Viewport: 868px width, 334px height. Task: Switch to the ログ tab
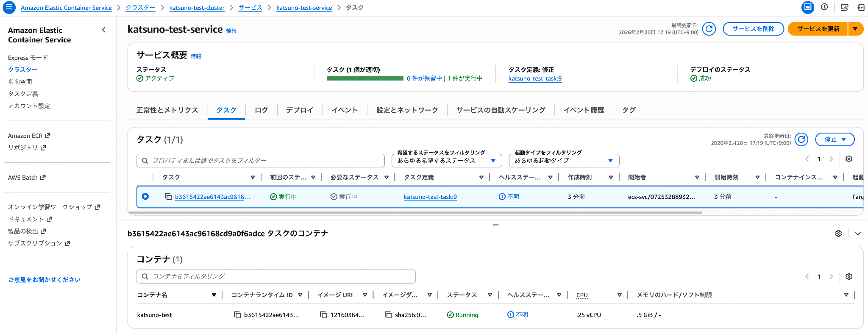[261, 110]
